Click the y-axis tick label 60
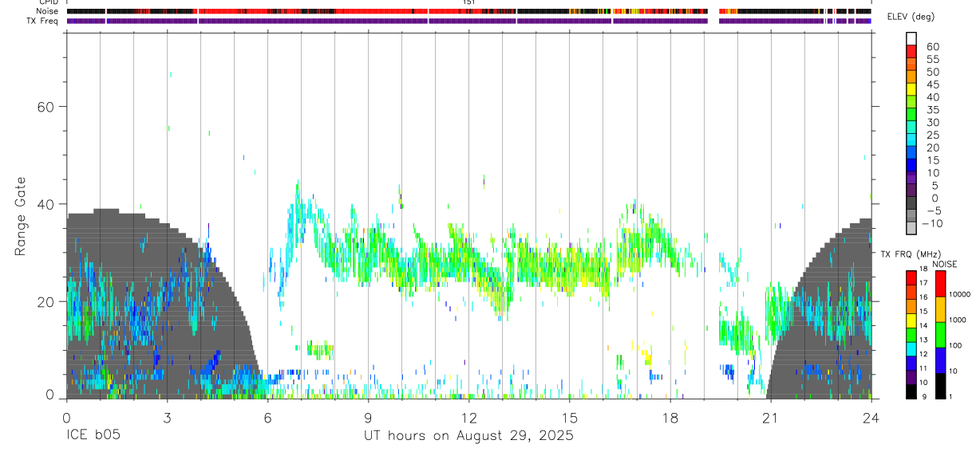 pyautogui.click(x=45, y=107)
